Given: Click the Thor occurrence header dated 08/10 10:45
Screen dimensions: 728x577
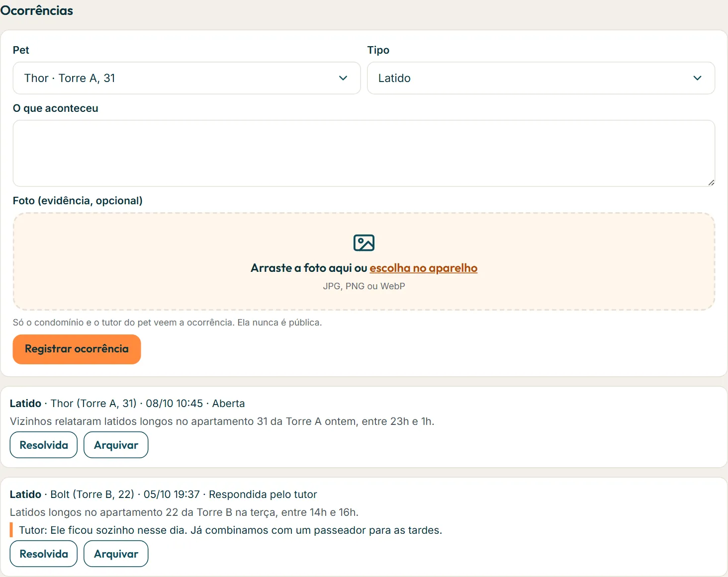Looking at the screenshot, I should (127, 404).
